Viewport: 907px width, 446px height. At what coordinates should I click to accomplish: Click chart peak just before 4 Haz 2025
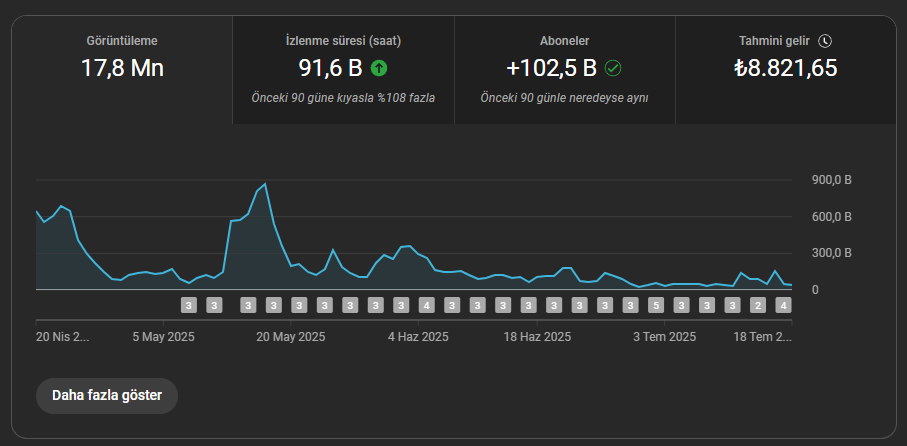tap(410, 246)
